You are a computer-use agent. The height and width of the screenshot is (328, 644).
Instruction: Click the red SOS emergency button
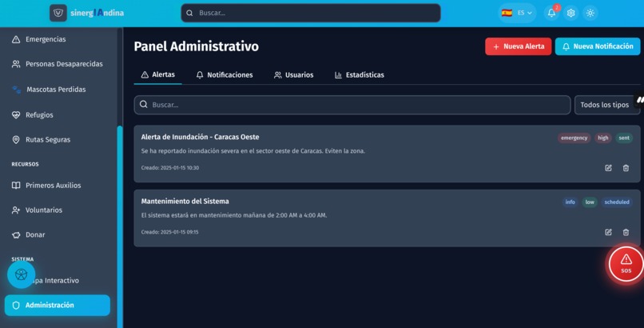tap(626, 263)
